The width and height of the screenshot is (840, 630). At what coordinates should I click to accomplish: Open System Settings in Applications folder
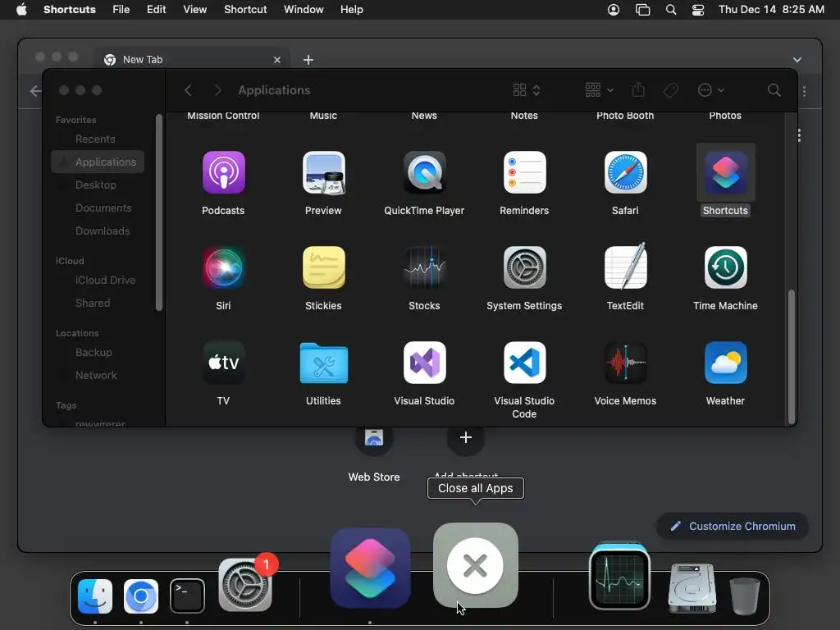[524, 267]
